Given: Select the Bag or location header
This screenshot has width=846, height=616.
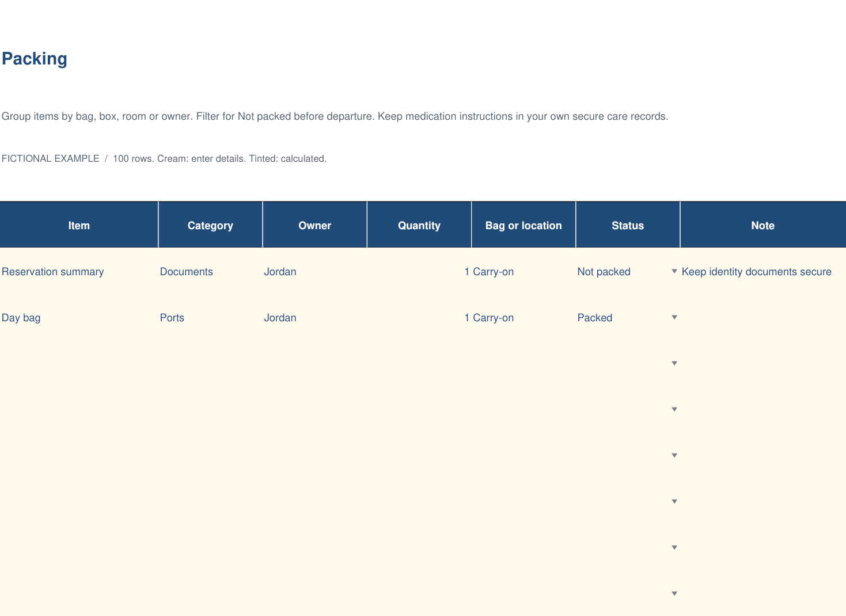Looking at the screenshot, I should point(523,225).
